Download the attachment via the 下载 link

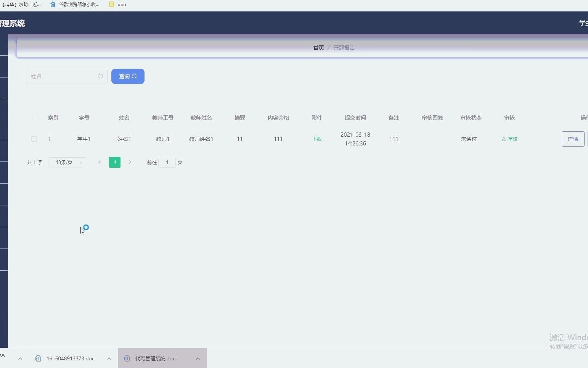pos(317,139)
